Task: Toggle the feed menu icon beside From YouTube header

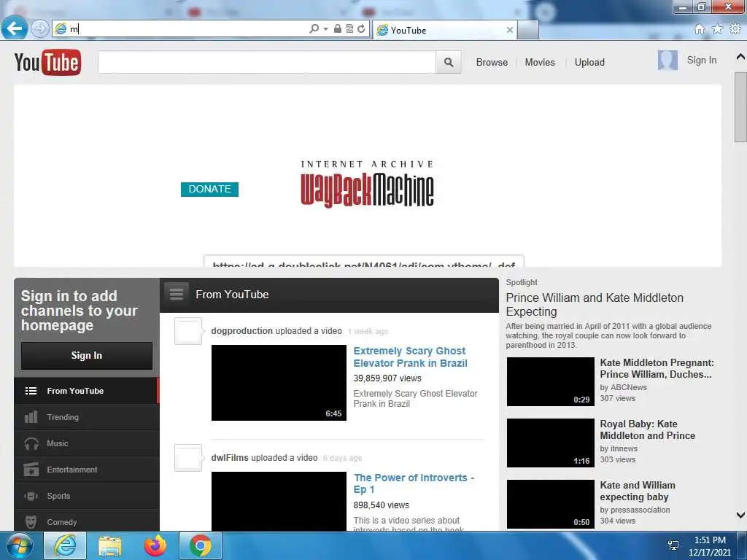Action: point(177,294)
